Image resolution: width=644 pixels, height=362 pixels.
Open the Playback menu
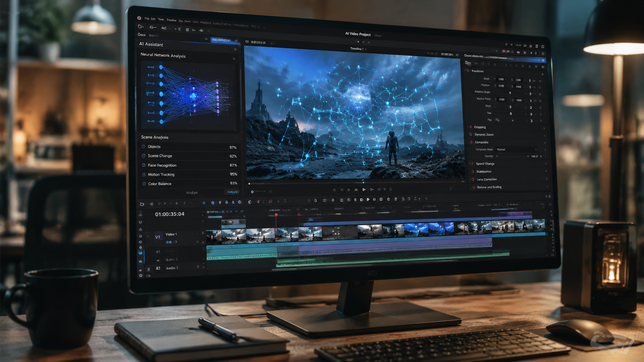pyautogui.click(x=206, y=23)
